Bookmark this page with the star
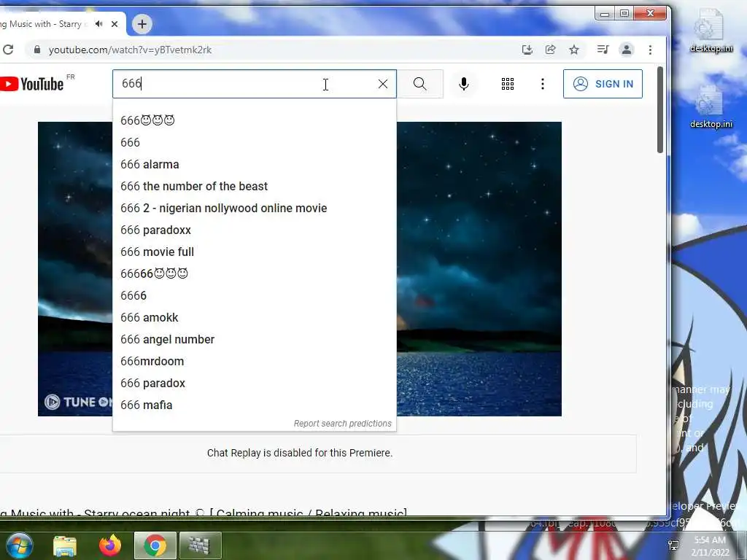This screenshot has height=560, width=747. coord(574,50)
